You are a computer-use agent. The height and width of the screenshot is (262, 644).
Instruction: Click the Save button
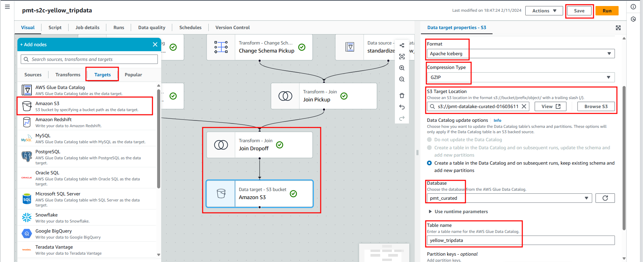[x=579, y=11]
